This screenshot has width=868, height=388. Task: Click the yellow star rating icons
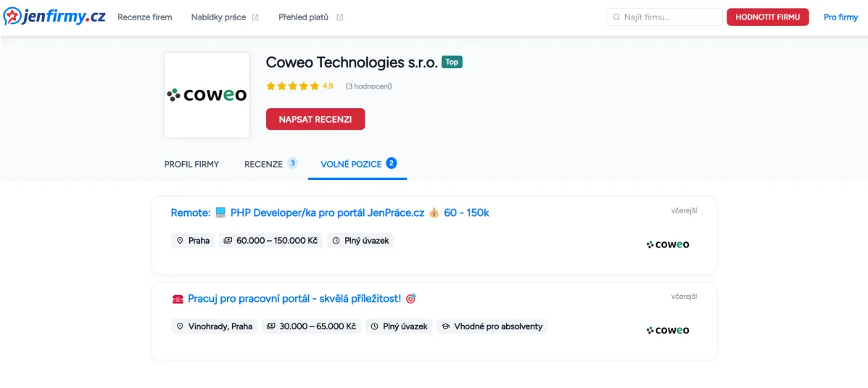click(292, 86)
